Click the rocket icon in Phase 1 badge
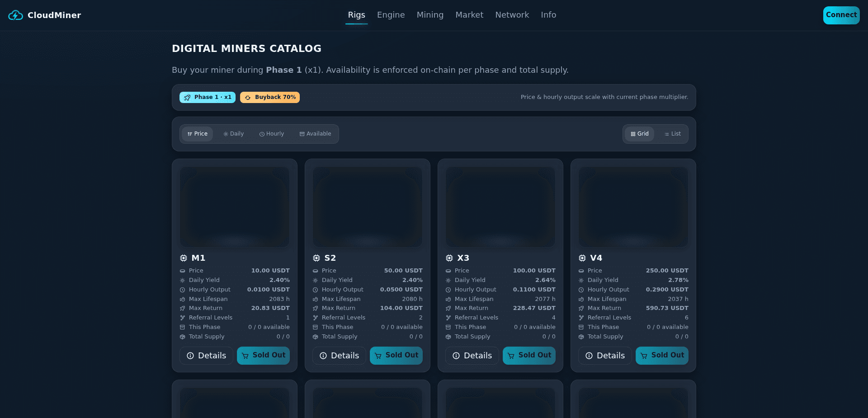Image resolution: width=868 pixels, height=418 pixels. tap(187, 97)
